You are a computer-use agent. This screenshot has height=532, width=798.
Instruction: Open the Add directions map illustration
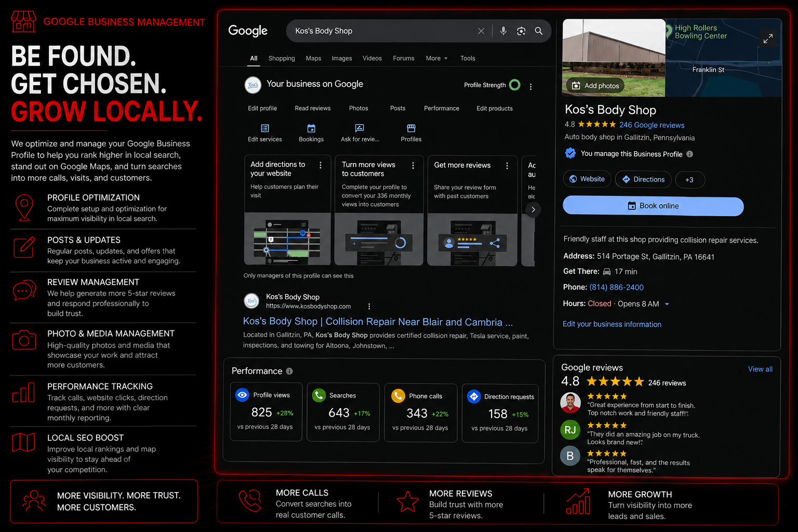287,239
